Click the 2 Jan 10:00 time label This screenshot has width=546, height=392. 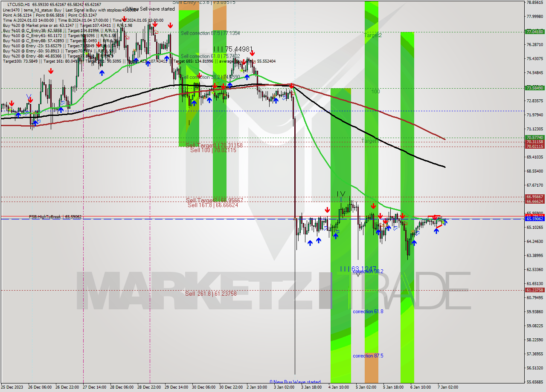click(x=257, y=387)
